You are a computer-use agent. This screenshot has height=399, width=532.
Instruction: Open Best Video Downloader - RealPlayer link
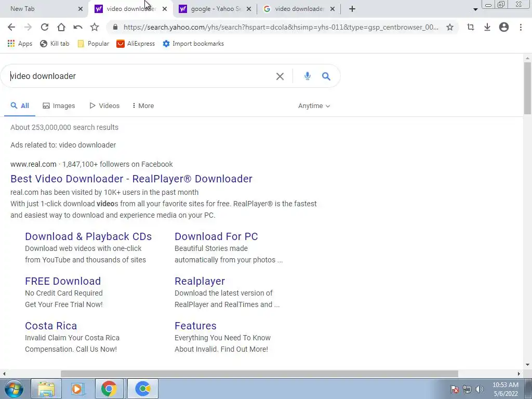click(x=131, y=179)
